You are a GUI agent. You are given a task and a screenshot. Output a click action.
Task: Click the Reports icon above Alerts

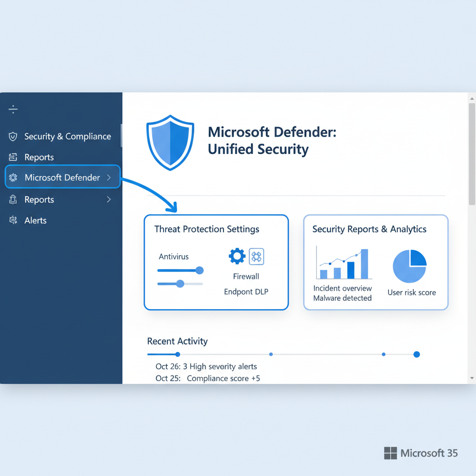[13, 199]
